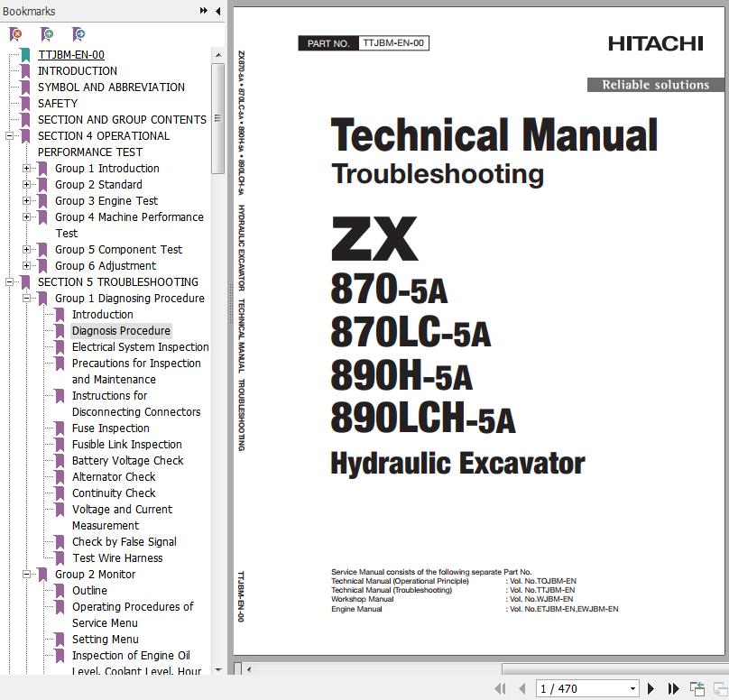The width and height of the screenshot is (729, 700).
Task: Go to the first page
Action: pyautogui.click(x=500, y=688)
